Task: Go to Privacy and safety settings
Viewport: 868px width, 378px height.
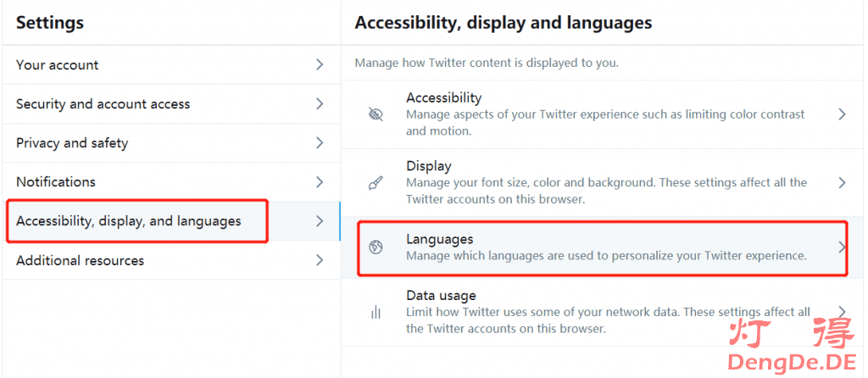Action: (x=171, y=142)
